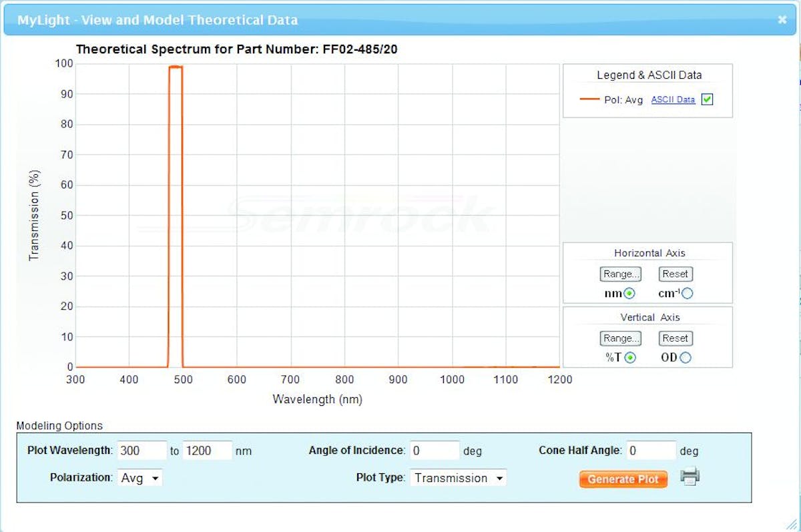The width and height of the screenshot is (801, 532).
Task: Select %T for the vertical axis
Action: (629, 357)
